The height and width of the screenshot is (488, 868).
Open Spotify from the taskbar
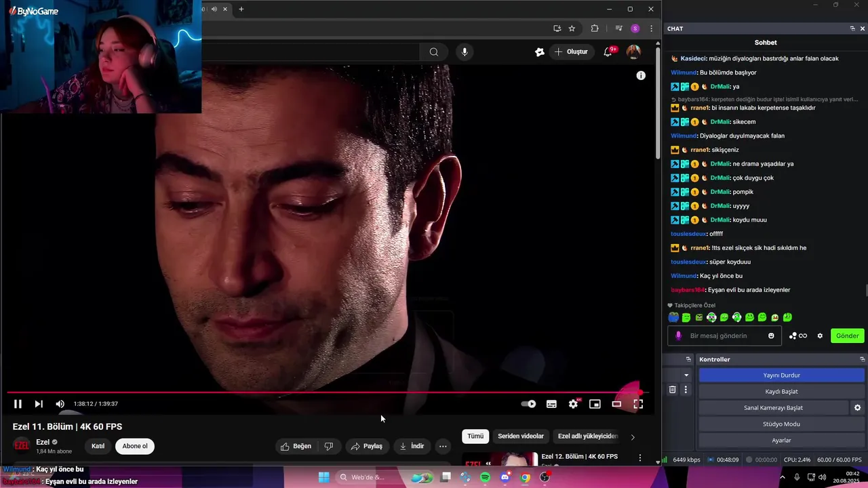click(485, 477)
